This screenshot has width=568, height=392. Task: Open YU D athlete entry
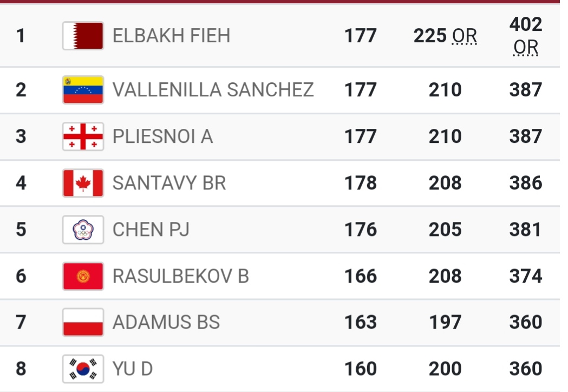132,369
